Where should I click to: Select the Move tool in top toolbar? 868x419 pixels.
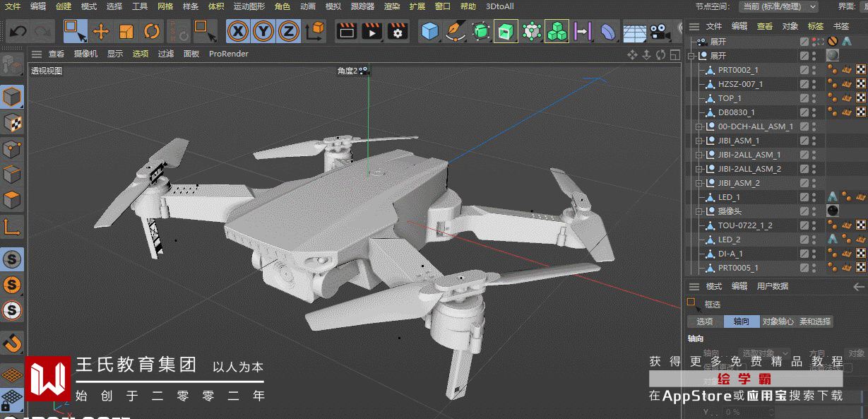coord(101,31)
